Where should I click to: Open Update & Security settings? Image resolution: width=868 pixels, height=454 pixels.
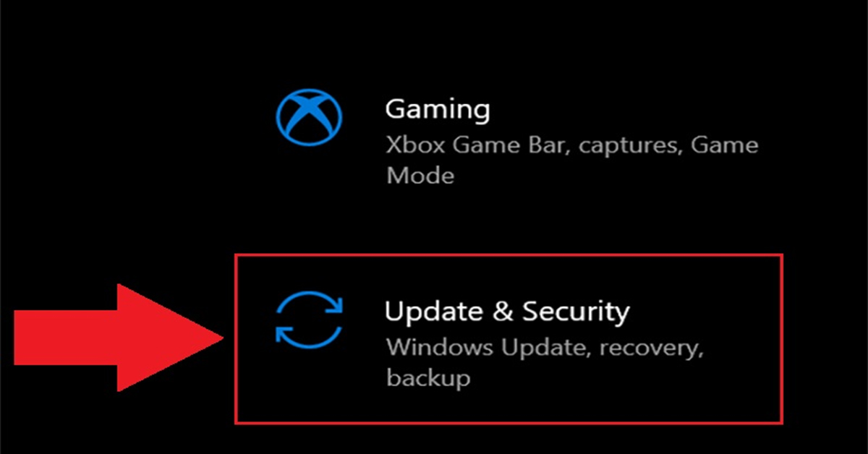(x=509, y=338)
